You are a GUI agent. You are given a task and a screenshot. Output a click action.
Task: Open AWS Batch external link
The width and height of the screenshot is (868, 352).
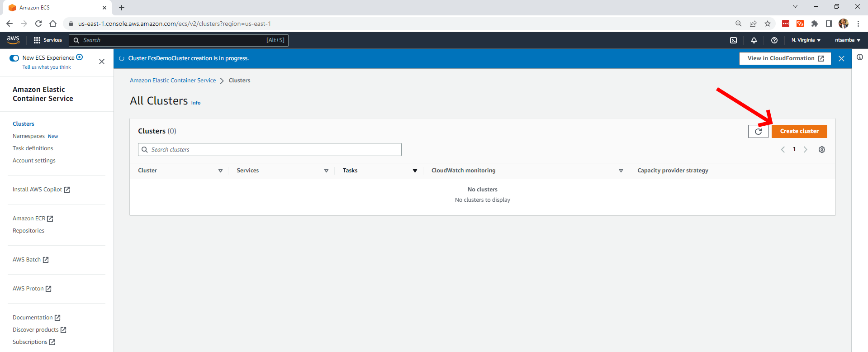point(31,260)
